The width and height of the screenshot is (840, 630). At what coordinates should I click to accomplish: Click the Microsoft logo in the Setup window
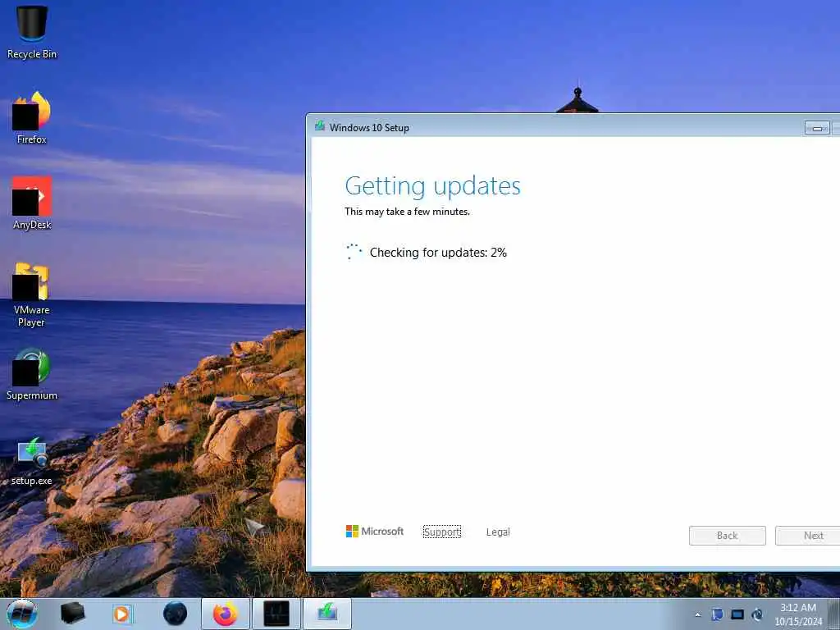pyautogui.click(x=374, y=532)
